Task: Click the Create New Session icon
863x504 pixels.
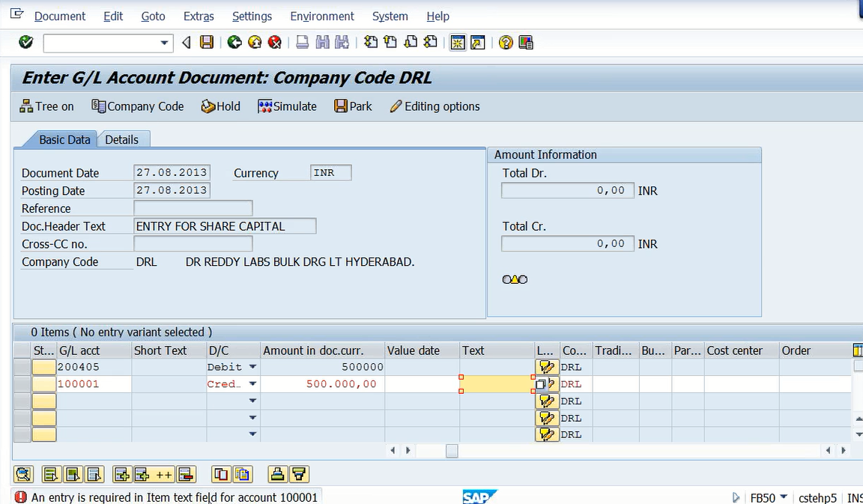Action: point(458,43)
